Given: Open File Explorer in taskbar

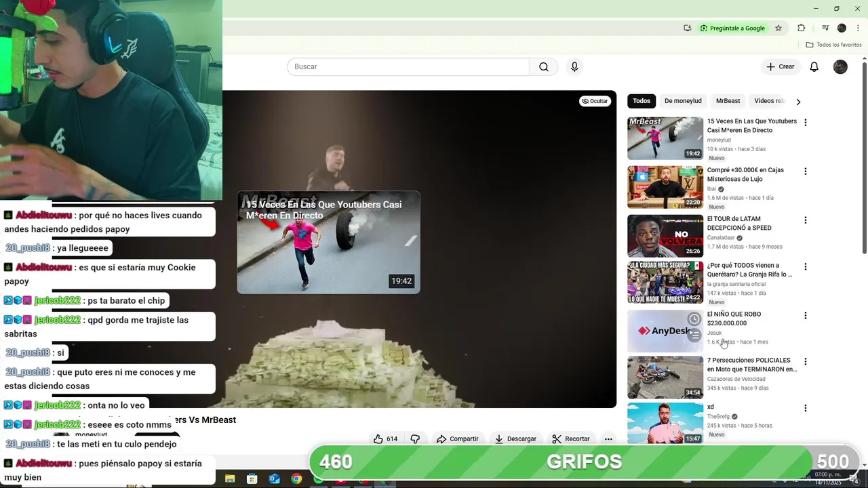Looking at the screenshot, I should [x=230, y=479].
